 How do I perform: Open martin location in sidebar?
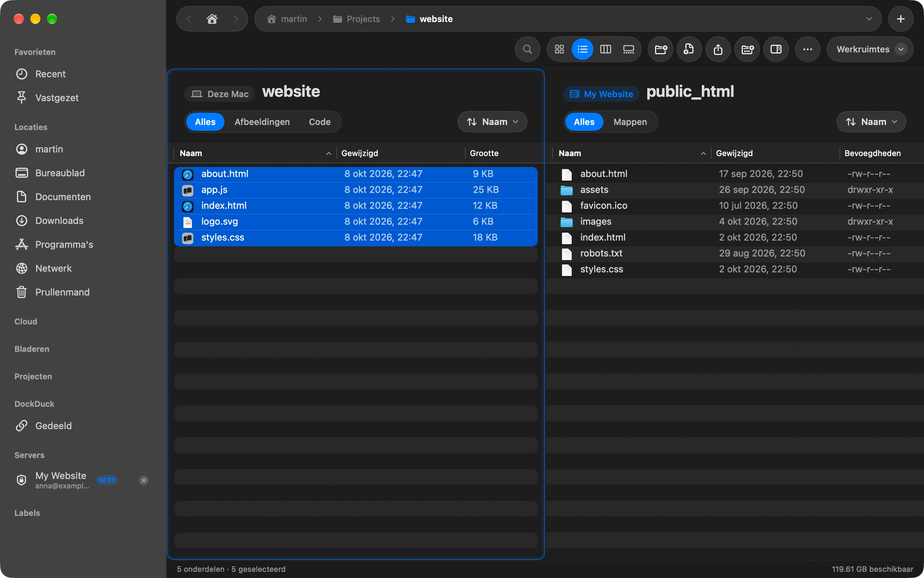point(83,149)
